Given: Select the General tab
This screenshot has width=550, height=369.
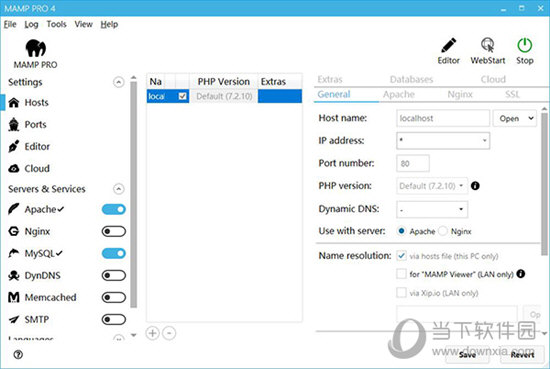Looking at the screenshot, I should pyautogui.click(x=334, y=94).
